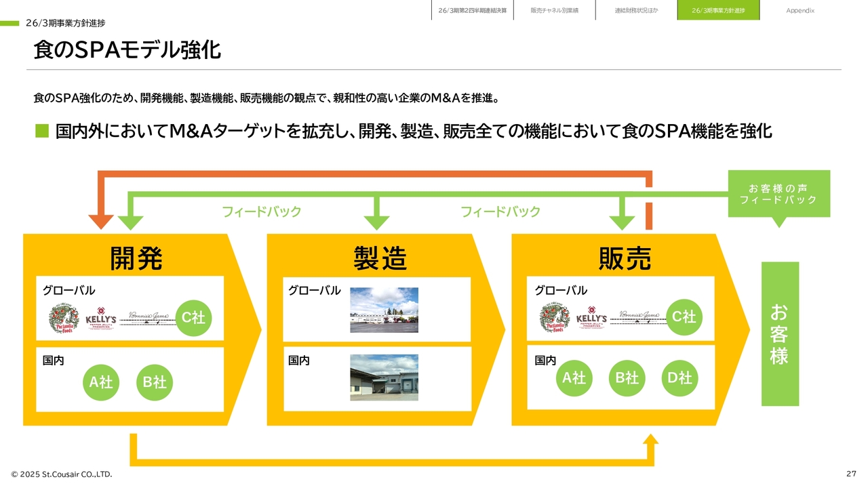Select the Bonnie's Jams logo under 販売
This screenshot has width=868, height=488.
639,317
